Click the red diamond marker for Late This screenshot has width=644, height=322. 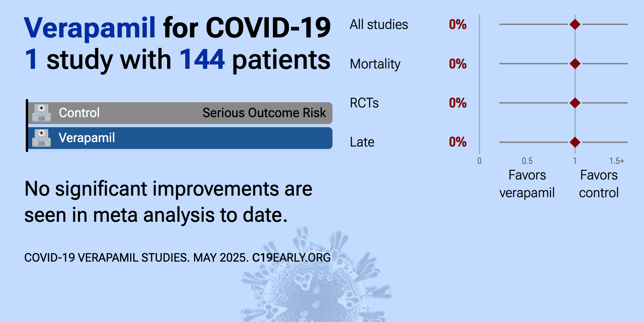coord(575,142)
